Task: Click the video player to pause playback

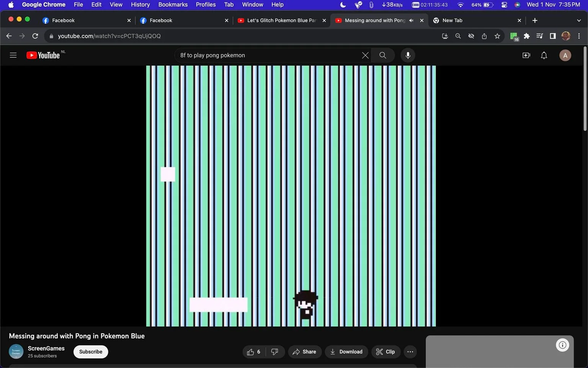Action: pos(291,196)
